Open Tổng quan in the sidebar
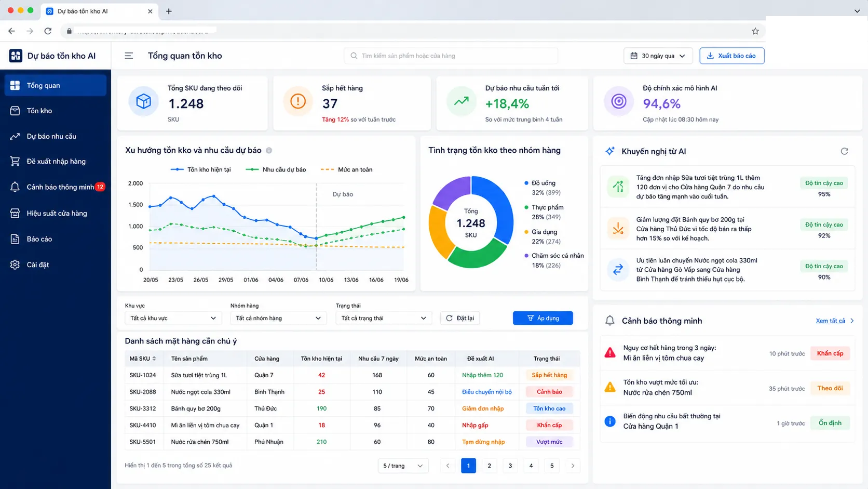 56,85
